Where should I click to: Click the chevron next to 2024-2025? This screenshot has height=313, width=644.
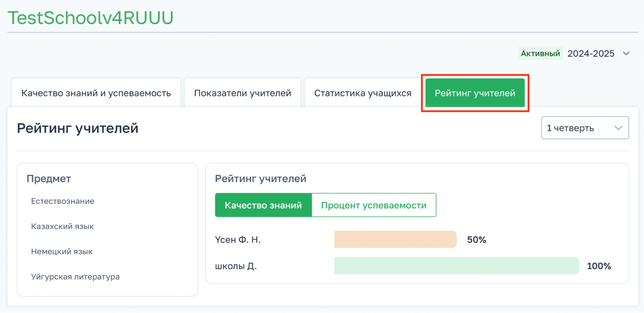626,53
